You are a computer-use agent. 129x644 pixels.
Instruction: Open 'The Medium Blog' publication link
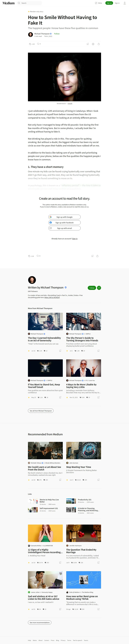(87, 592)
